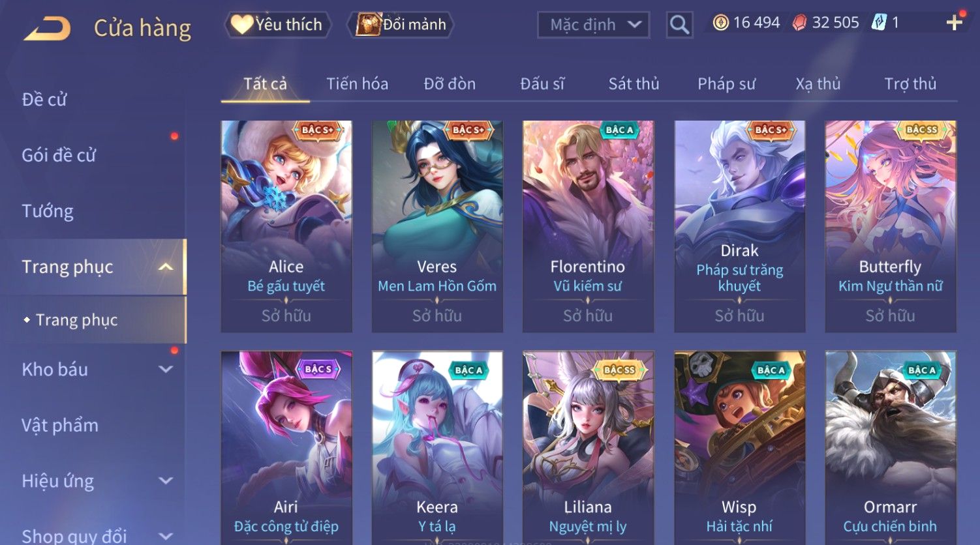Switch to the Pháp sư tab
The width and height of the screenshot is (980, 545).
726,84
